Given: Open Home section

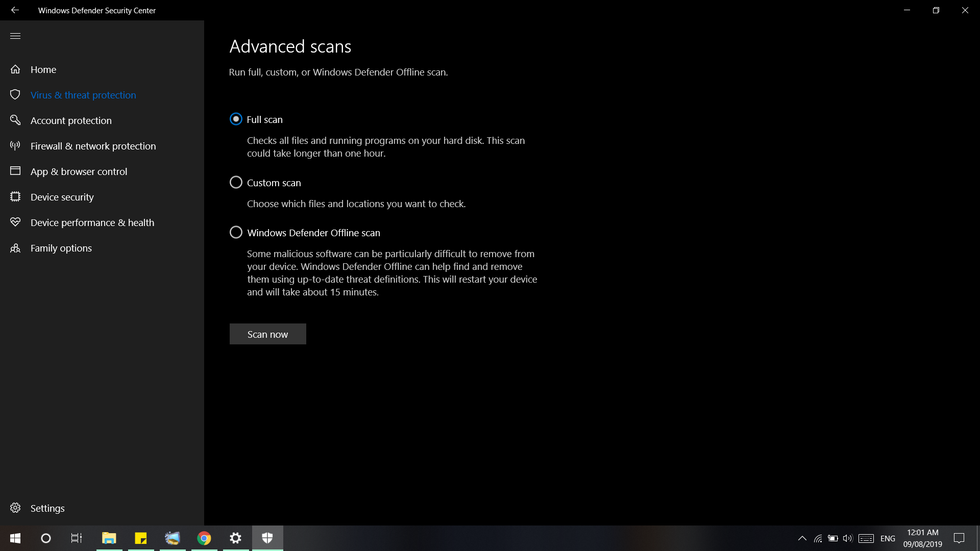Looking at the screenshot, I should (x=43, y=69).
